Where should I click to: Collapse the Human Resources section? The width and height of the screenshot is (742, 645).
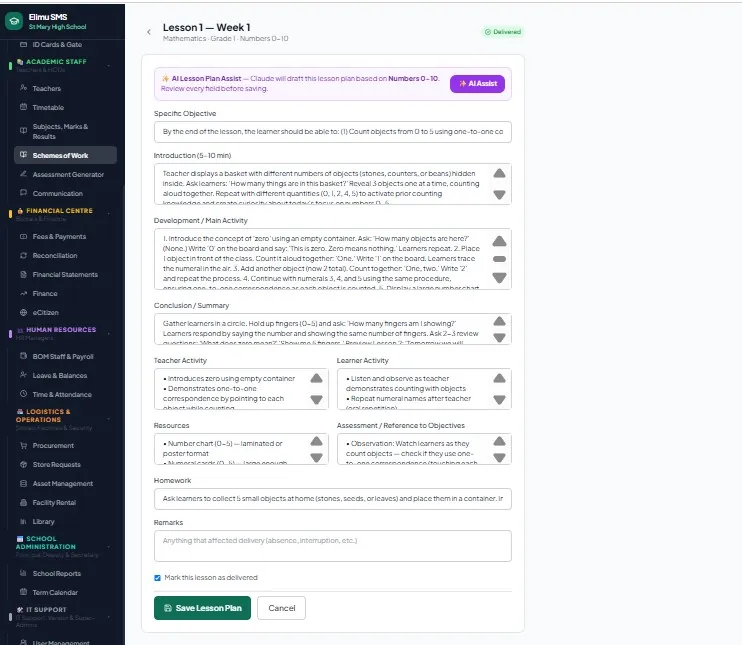(109, 333)
